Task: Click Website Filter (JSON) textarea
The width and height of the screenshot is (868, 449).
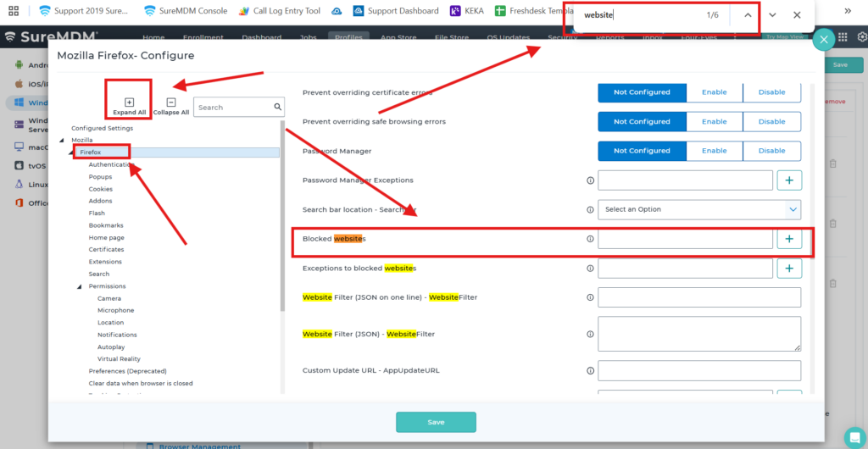Action: [x=699, y=334]
